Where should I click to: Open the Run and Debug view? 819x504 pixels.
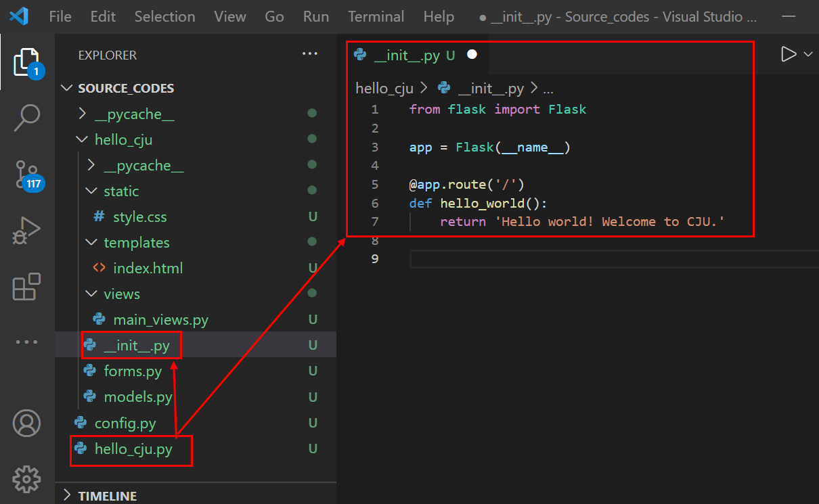pyautogui.click(x=27, y=231)
